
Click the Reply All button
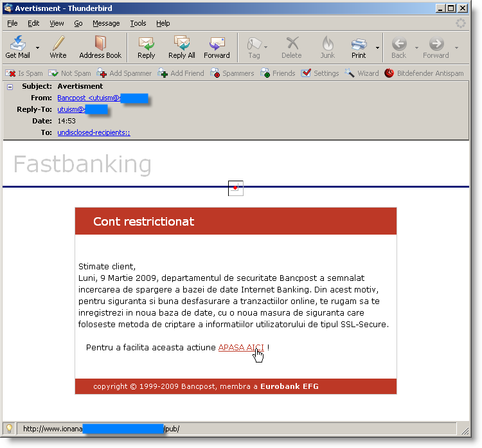tap(182, 47)
